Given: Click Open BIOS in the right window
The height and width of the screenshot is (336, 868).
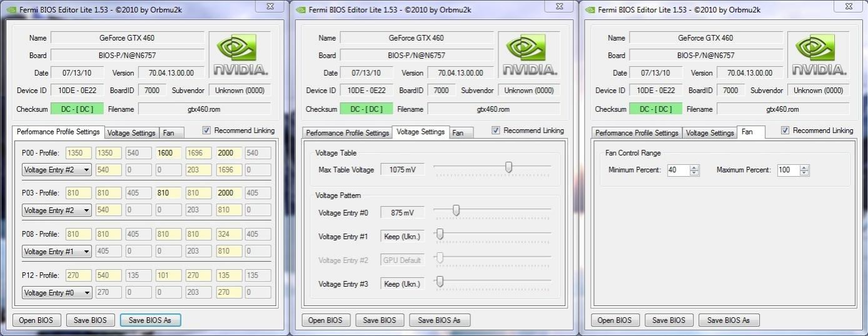Looking at the screenshot, I should (615, 320).
